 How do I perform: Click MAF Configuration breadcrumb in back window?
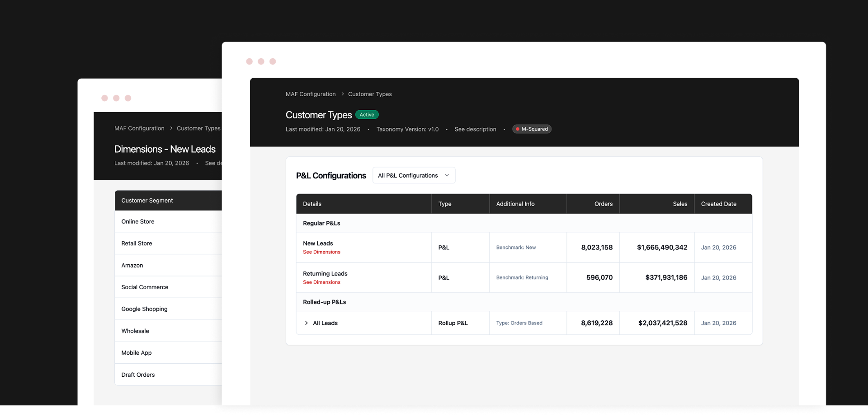point(139,128)
